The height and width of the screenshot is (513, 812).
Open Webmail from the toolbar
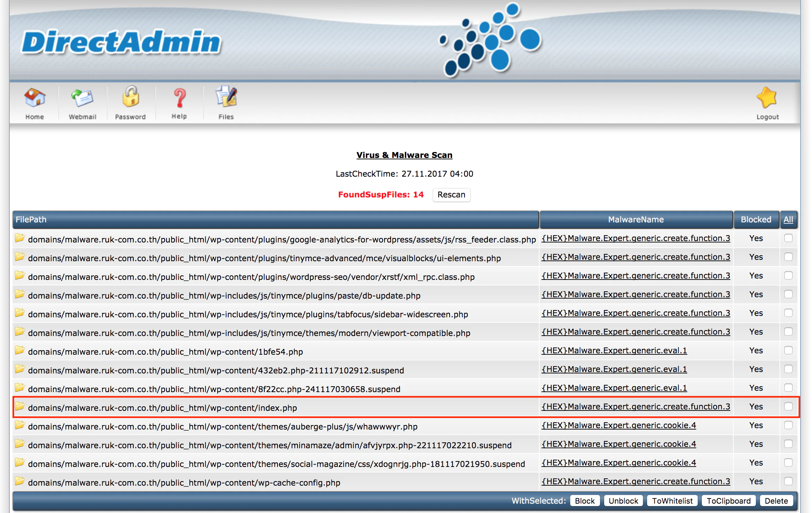click(82, 98)
